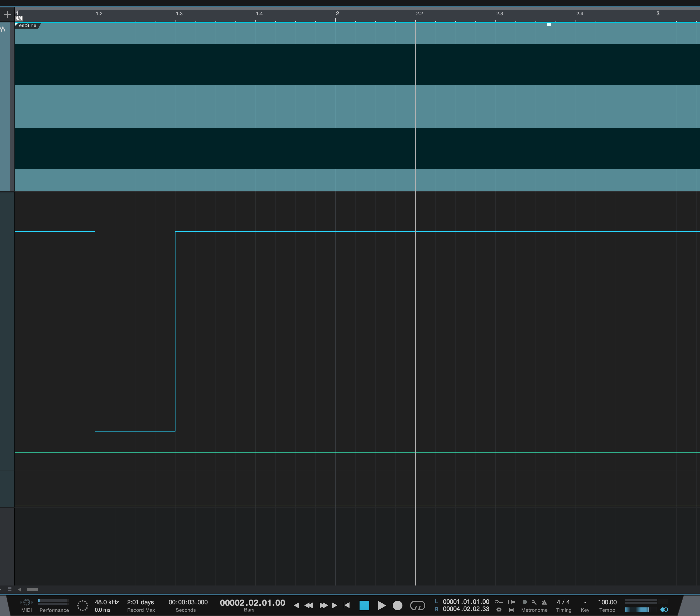The height and width of the screenshot is (616, 700).
Task: Toggle the metronome on or off
Action: tap(525, 602)
